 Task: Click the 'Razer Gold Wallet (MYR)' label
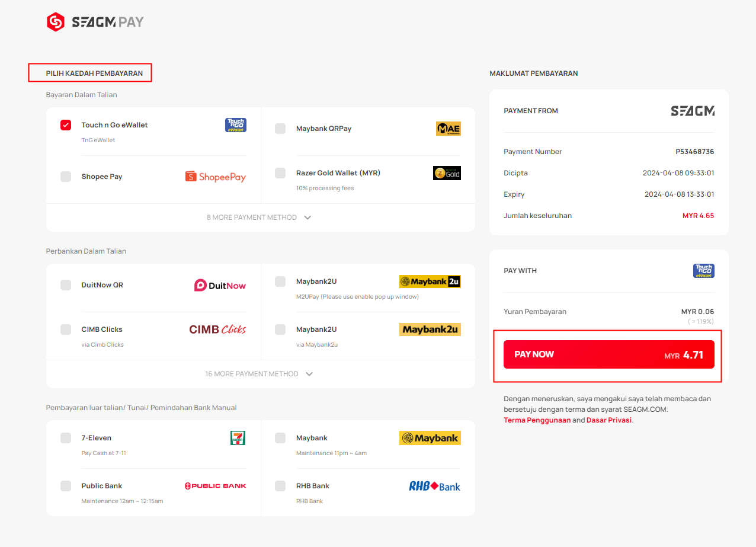click(338, 173)
